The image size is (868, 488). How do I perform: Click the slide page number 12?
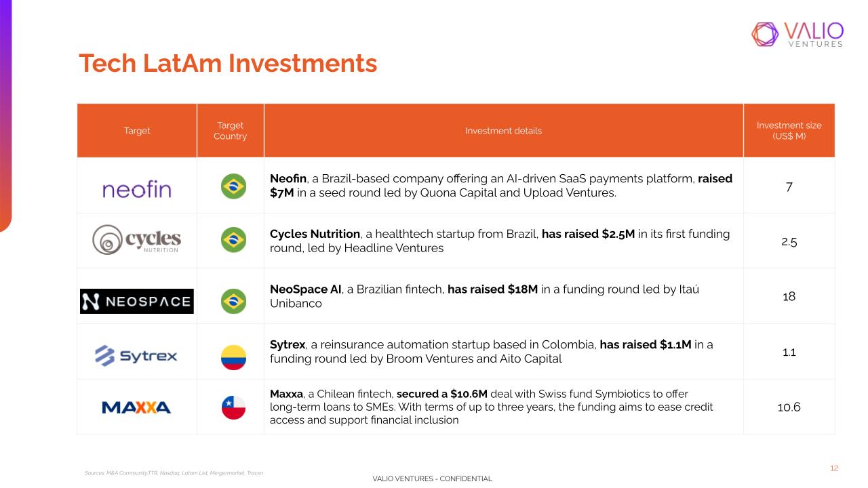834,468
